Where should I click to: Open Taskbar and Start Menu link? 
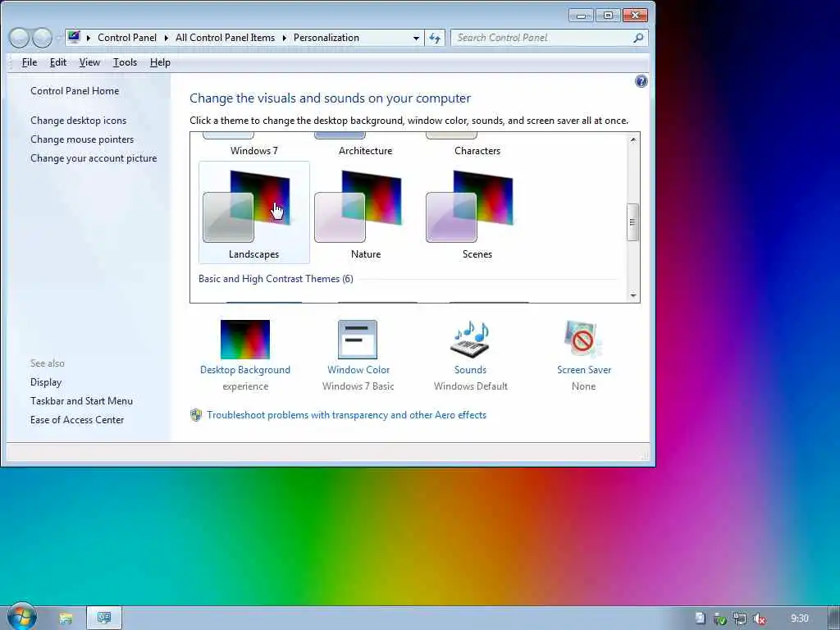[x=81, y=400]
